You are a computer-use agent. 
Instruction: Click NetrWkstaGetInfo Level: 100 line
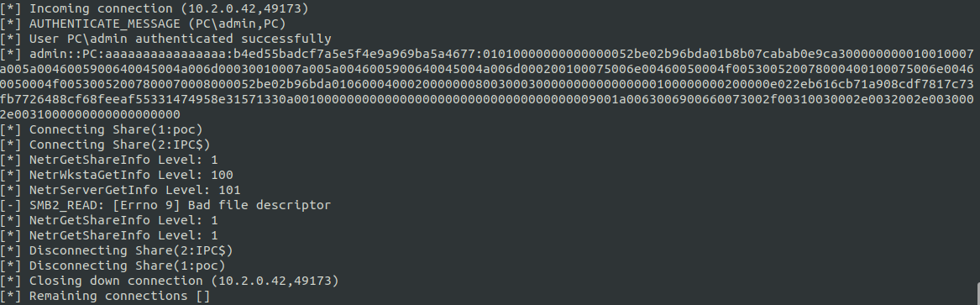pos(116,175)
